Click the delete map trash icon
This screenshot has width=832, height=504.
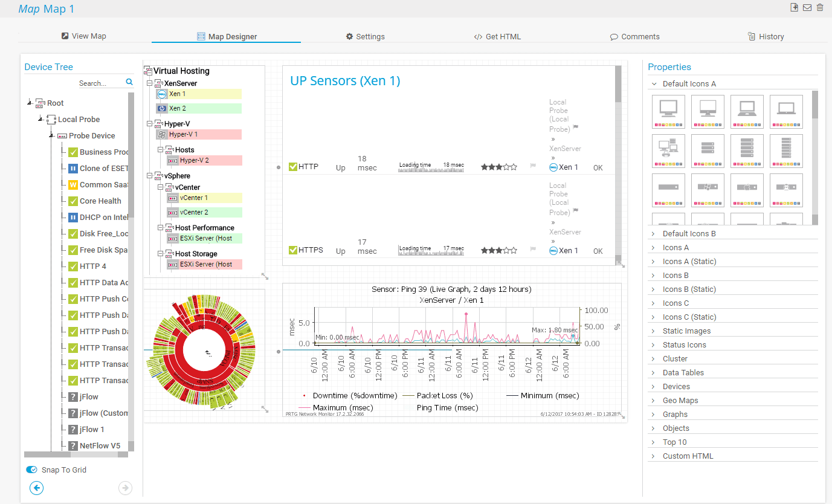point(820,7)
